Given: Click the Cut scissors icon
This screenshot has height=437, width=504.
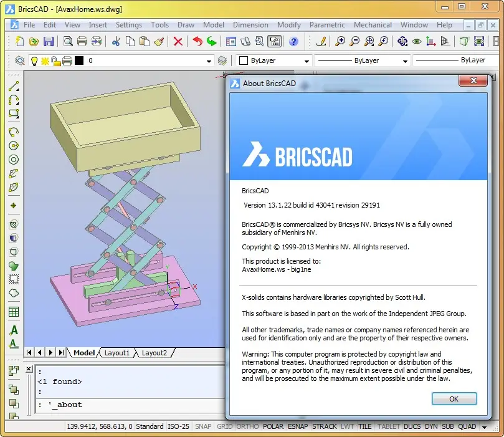Looking at the screenshot, I should pos(116,42).
